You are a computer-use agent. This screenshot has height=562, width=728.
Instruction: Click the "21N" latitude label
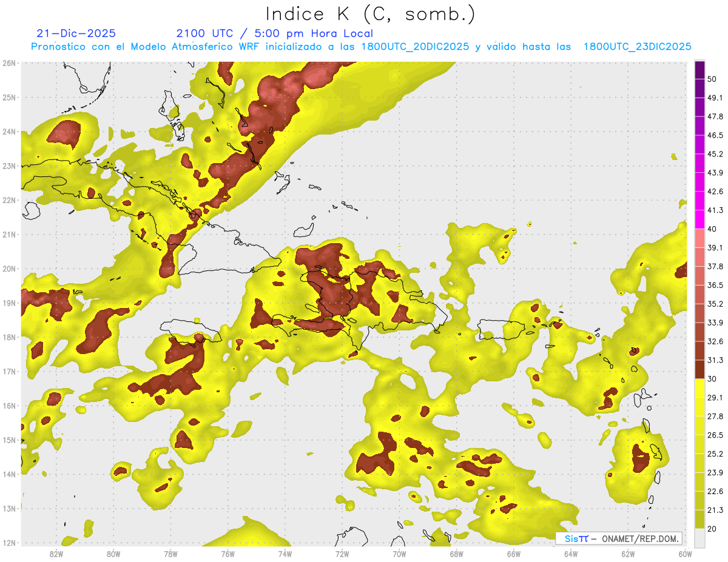[x=9, y=234]
